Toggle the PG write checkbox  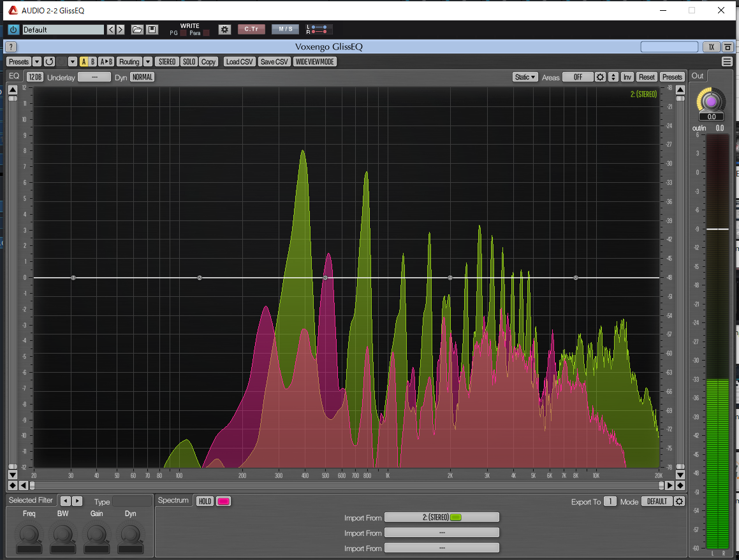[184, 33]
